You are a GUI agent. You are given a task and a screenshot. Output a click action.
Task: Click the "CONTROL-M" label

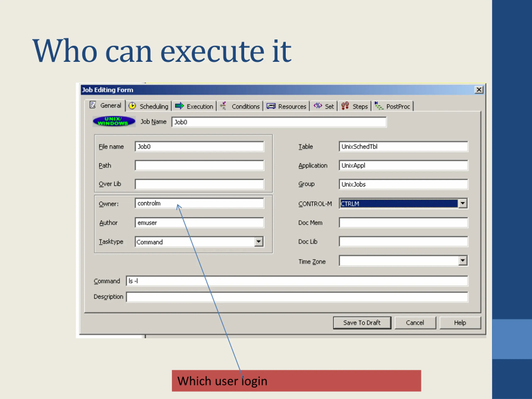(x=315, y=204)
